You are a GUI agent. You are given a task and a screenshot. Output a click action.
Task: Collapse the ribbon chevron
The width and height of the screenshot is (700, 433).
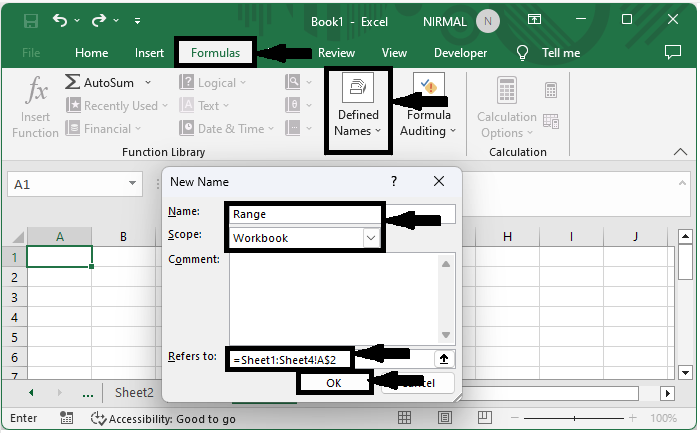tap(680, 152)
